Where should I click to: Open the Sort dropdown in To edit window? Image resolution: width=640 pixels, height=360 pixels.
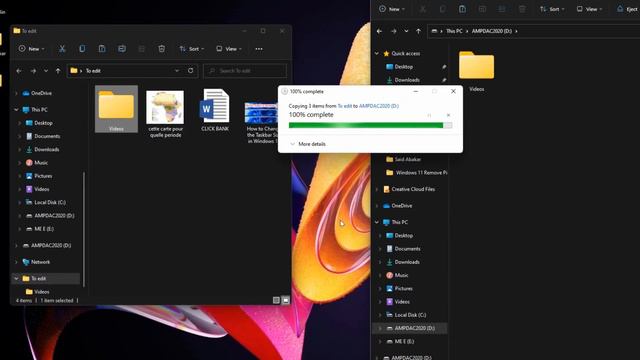pyautogui.click(x=191, y=49)
